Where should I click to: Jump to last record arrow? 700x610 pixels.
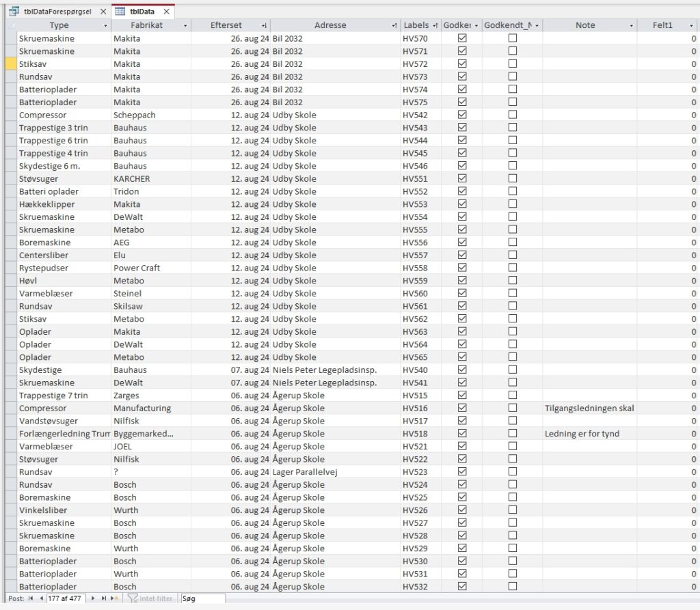click(104, 598)
